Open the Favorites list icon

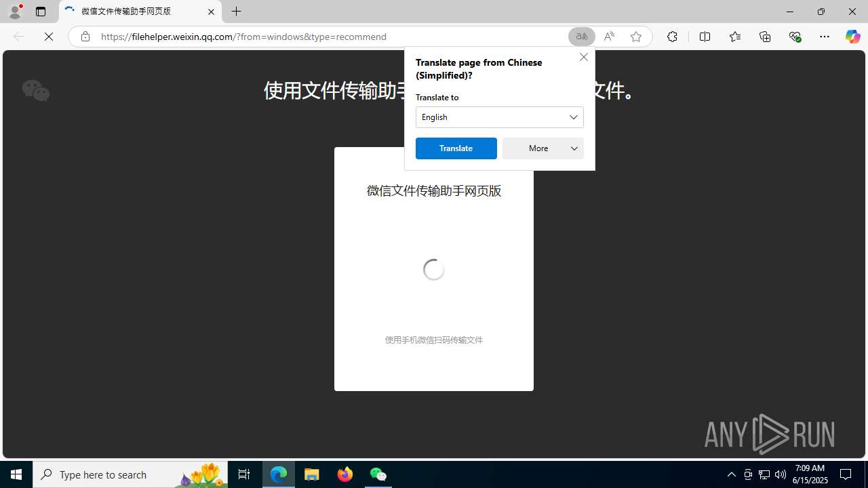coord(735,37)
